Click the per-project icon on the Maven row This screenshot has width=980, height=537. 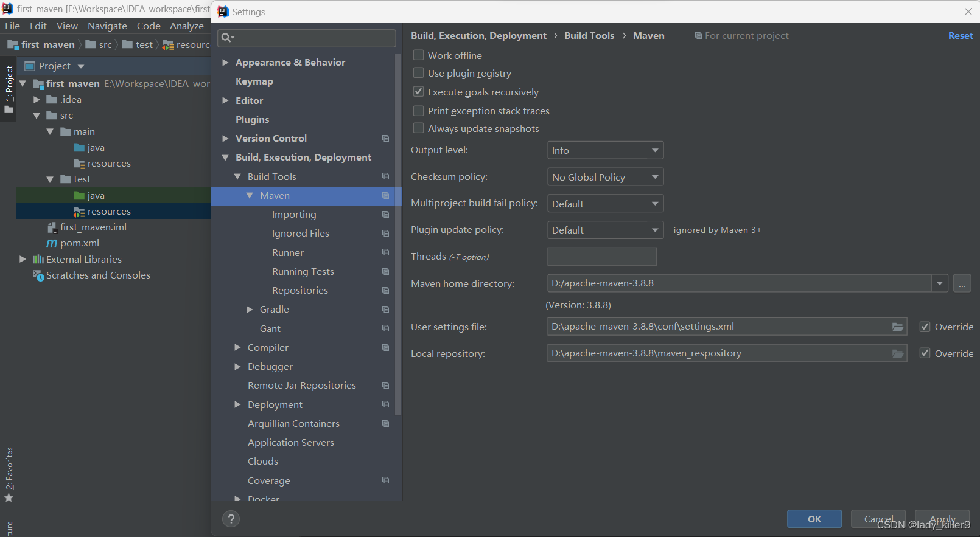[x=385, y=195]
